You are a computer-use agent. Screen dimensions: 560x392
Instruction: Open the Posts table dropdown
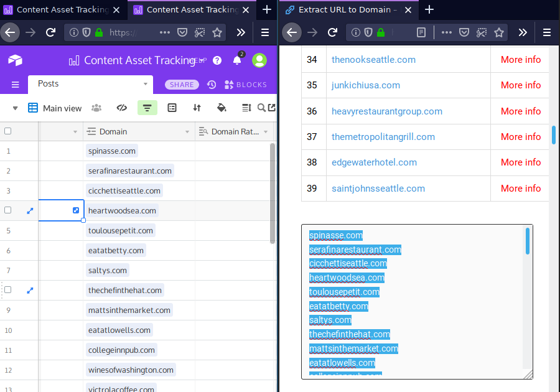click(146, 84)
